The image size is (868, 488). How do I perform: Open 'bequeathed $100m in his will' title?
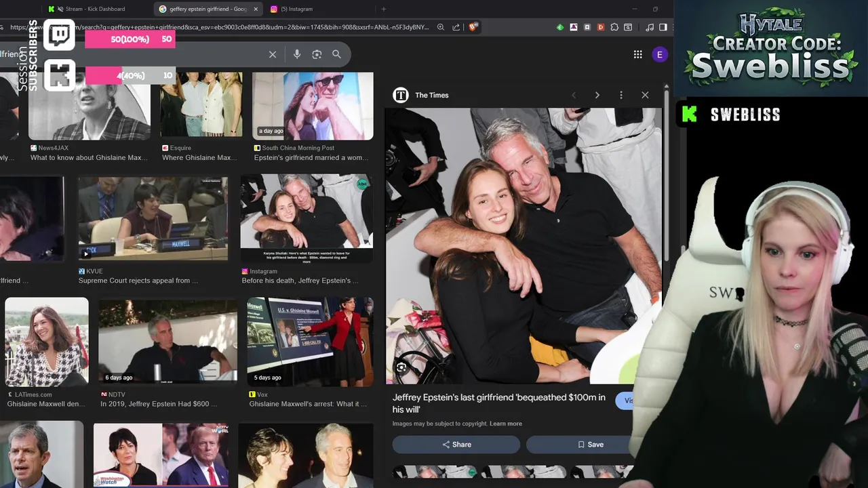(x=499, y=403)
